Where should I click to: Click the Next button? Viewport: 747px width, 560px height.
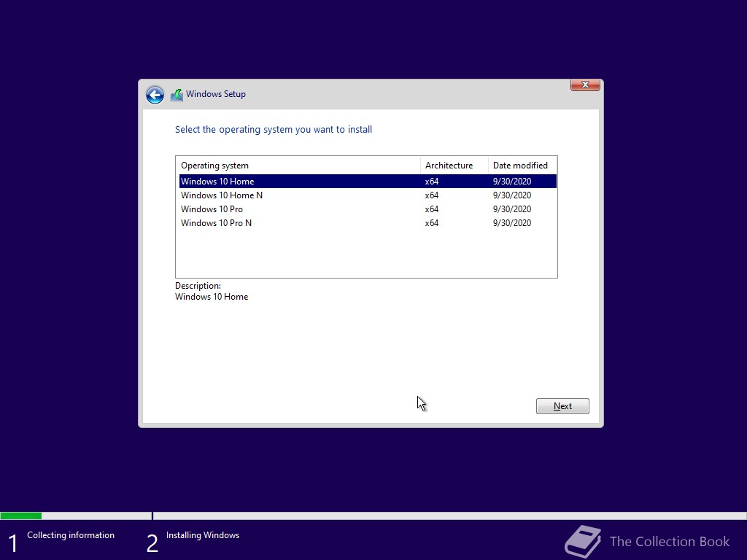click(562, 406)
